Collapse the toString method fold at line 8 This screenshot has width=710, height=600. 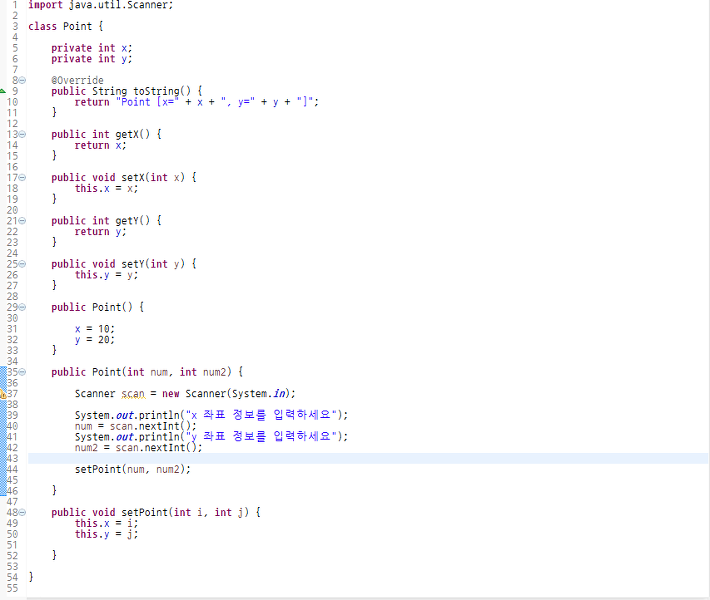[x=22, y=80]
